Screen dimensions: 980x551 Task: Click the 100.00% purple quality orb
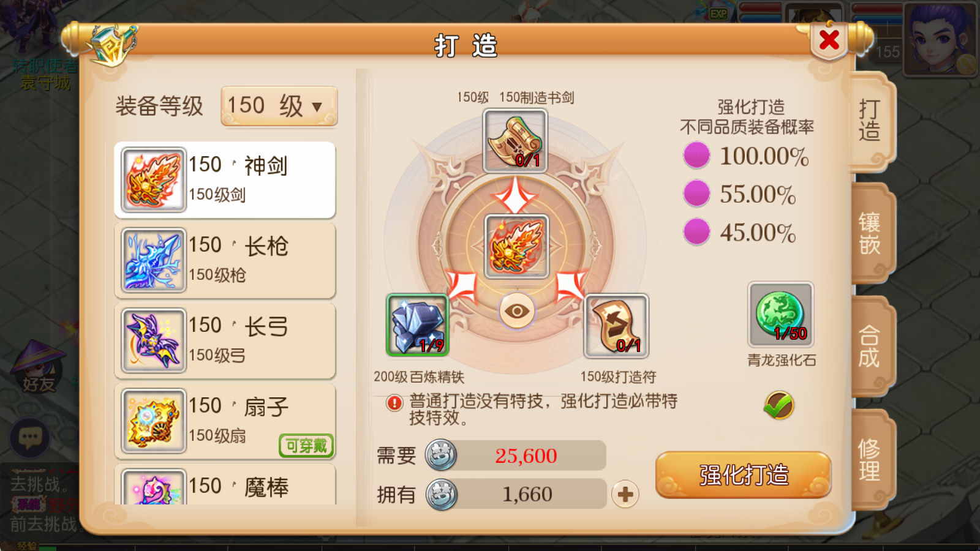tap(696, 156)
